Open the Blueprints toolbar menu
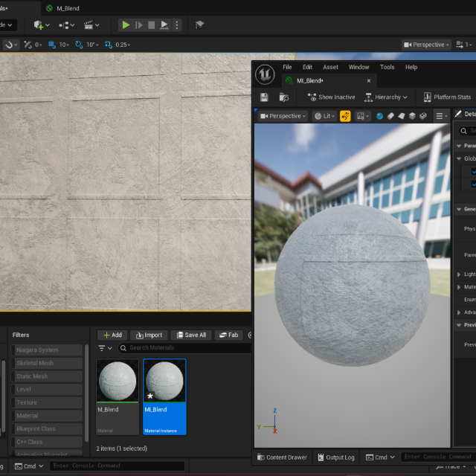The image size is (476, 476). coord(66,25)
